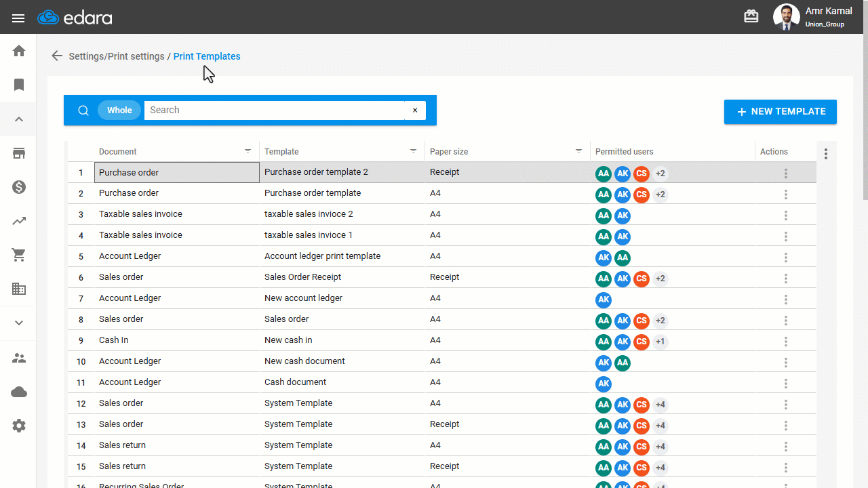Open the dollar finance sidebar icon

click(x=19, y=187)
